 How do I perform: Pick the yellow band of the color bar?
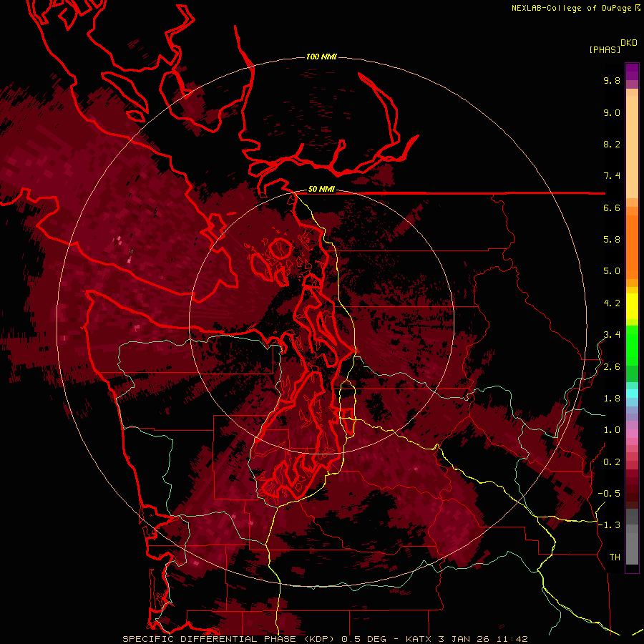[x=632, y=306]
